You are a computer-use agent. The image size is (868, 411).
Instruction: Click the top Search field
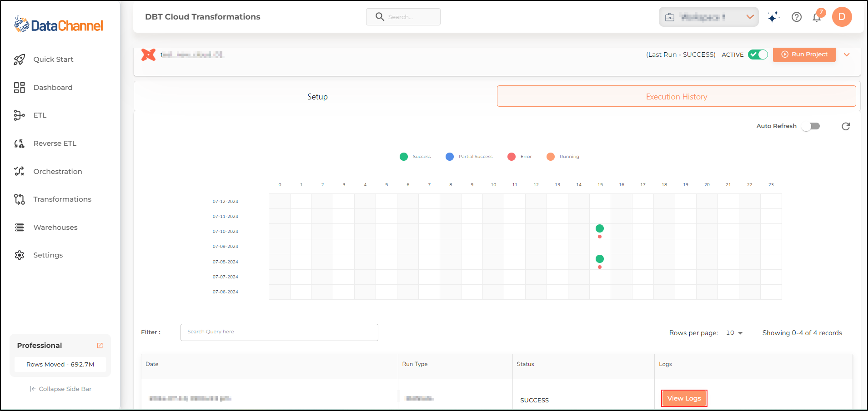(x=403, y=17)
